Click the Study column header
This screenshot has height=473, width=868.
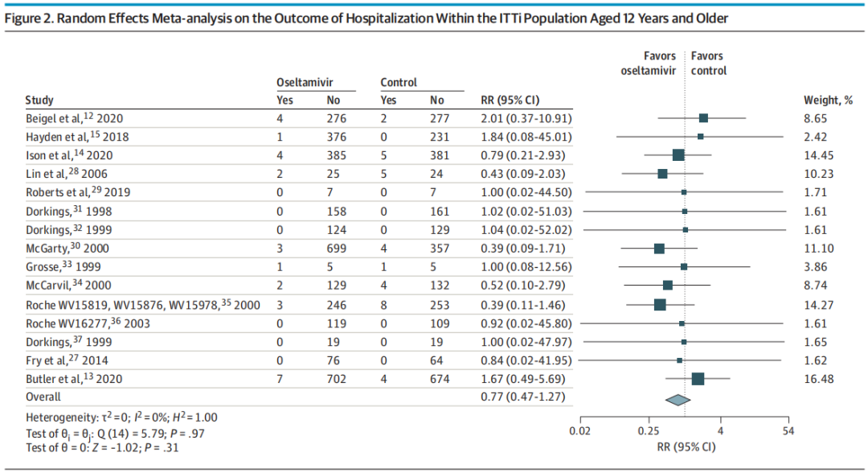tap(40, 101)
